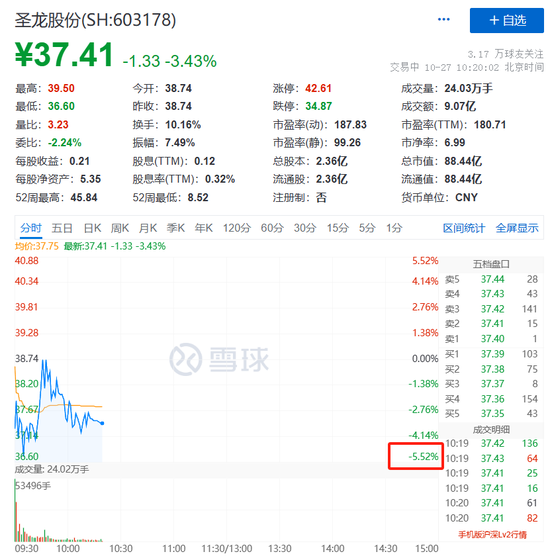This screenshot has width=550, height=556.
Task: Click the 成交量: 24.02万手 volume chart label
Action: pyautogui.click(x=52, y=469)
